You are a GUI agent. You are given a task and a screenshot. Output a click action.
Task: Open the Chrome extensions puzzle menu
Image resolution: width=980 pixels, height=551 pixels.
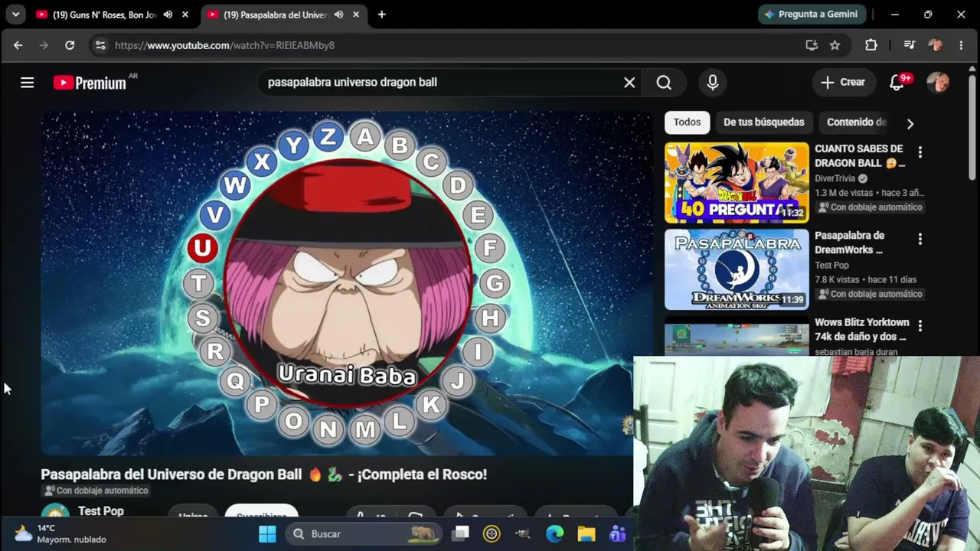coord(871,45)
